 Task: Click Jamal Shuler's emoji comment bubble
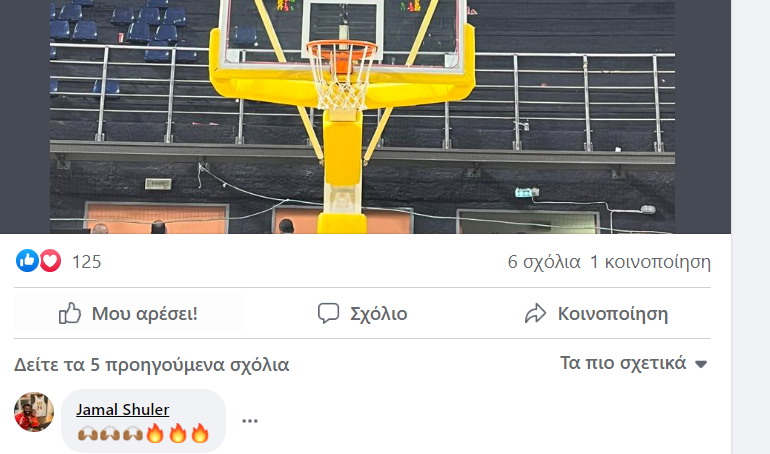tap(143, 421)
